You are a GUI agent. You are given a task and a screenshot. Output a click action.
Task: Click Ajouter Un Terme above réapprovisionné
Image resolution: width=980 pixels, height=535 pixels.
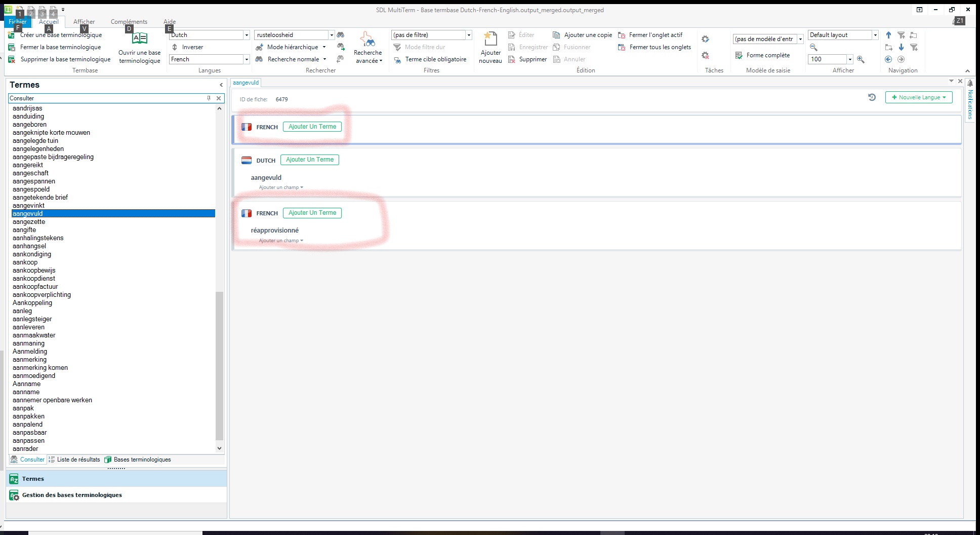coord(312,213)
